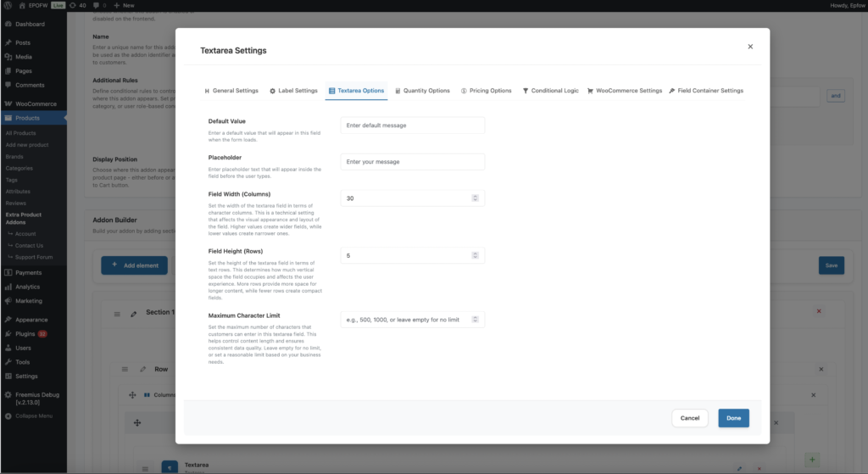868x474 pixels.
Task: Adjust the Field Width columns stepper
Action: [x=475, y=198]
